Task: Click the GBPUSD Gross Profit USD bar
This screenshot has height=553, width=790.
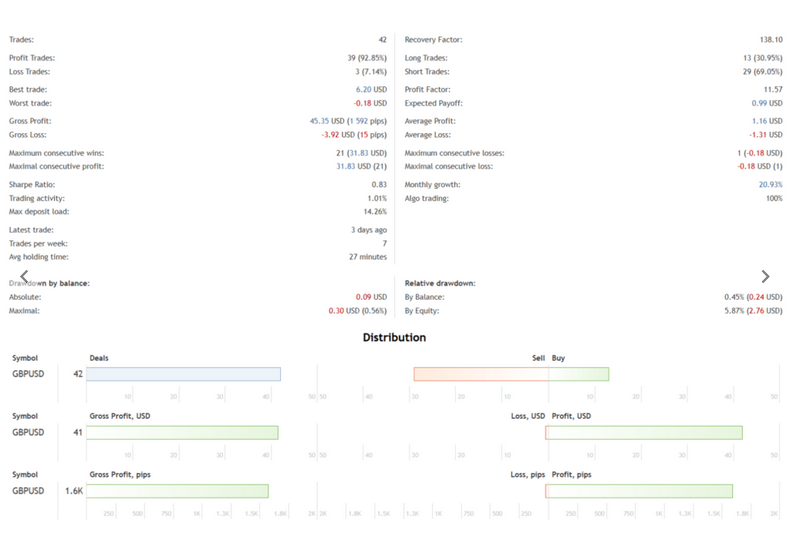Action: click(182, 433)
